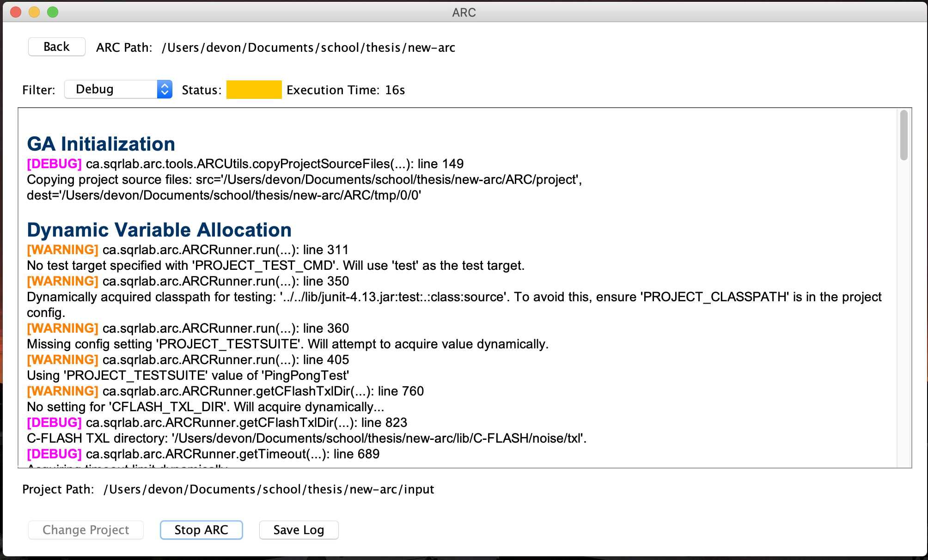Open the Debug filter dropdown
Viewport: 928px width, 560px height.
pyautogui.click(x=111, y=89)
